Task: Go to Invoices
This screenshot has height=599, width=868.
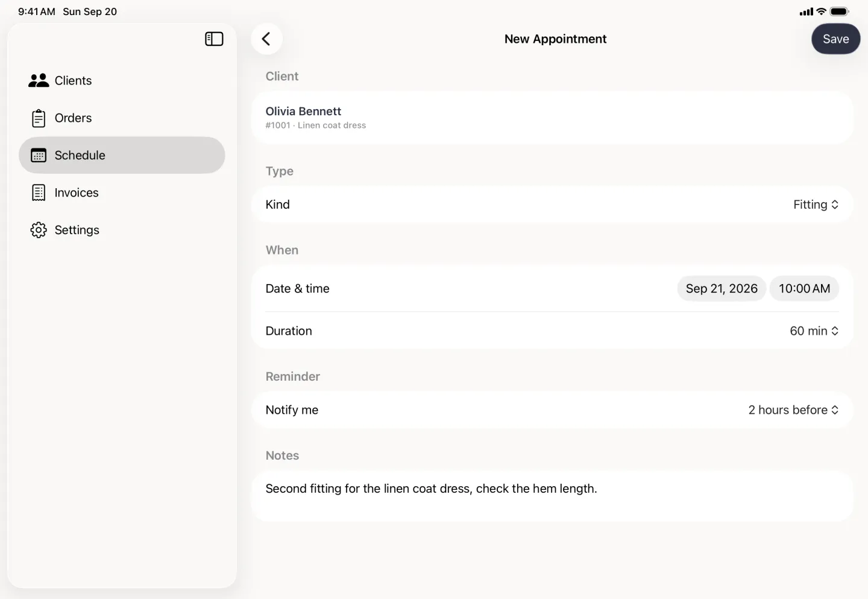Action: click(x=122, y=193)
